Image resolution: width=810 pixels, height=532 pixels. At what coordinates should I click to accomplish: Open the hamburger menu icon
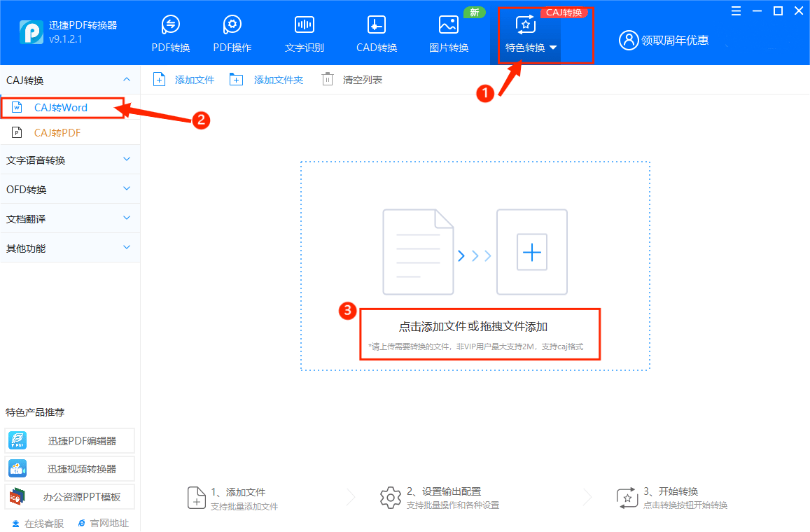tap(736, 10)
